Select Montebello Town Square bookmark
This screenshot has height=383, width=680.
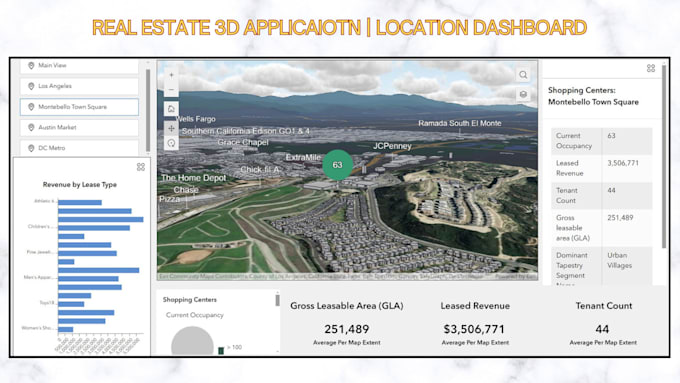[79, 107]
